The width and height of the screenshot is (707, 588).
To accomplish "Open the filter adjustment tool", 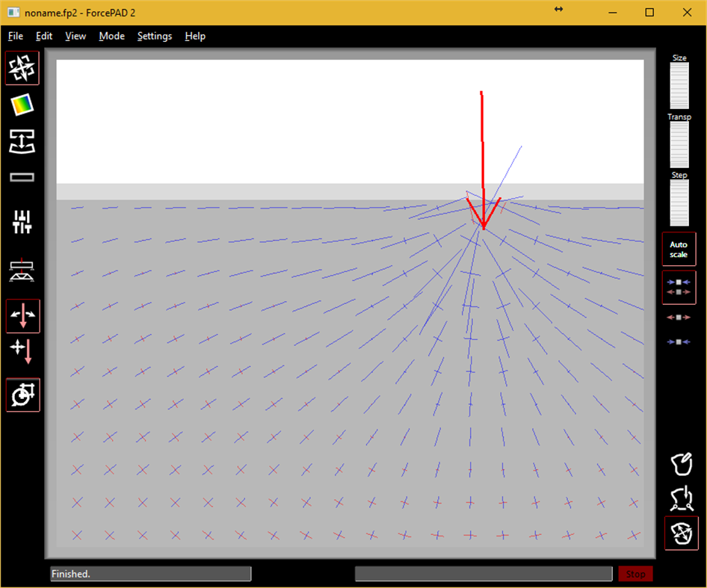I will click(x=22, y=221).
